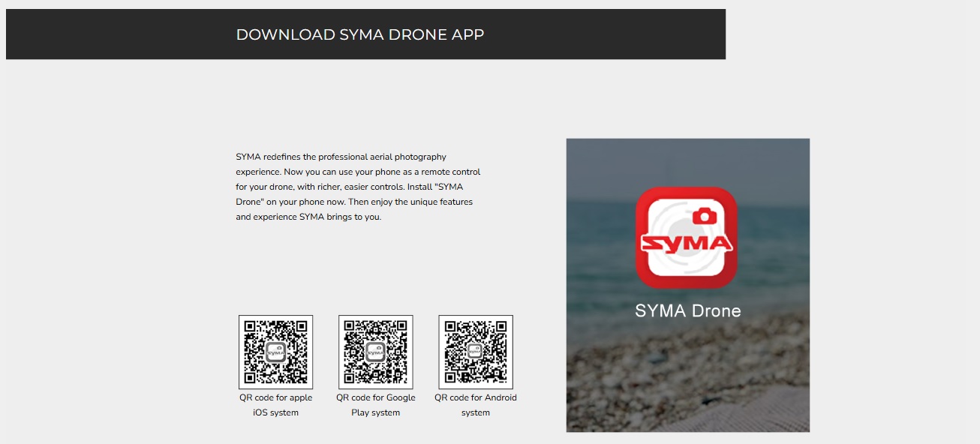Open the apple iOS QR code image
Image resolution: width=980 pixels, height=444 pixels.
[275, 352]
